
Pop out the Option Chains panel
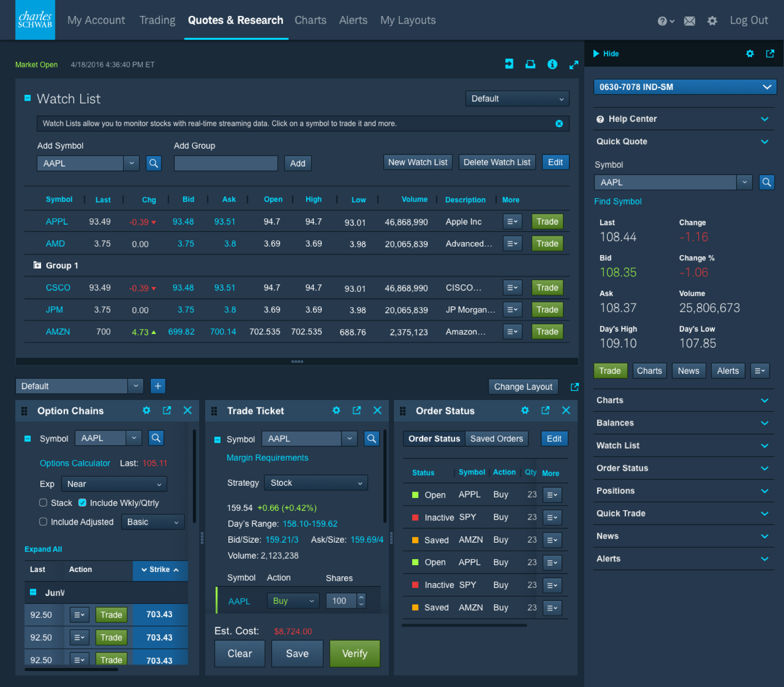point(167,410)
